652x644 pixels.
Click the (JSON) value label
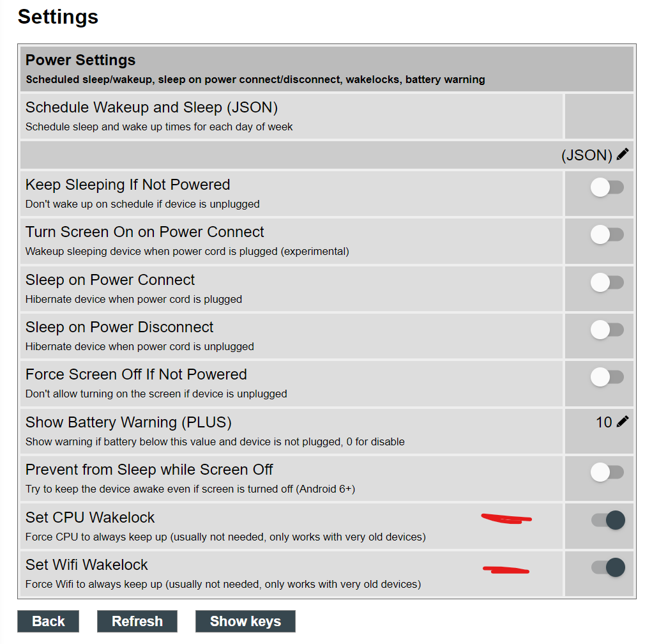coord(587,155)
